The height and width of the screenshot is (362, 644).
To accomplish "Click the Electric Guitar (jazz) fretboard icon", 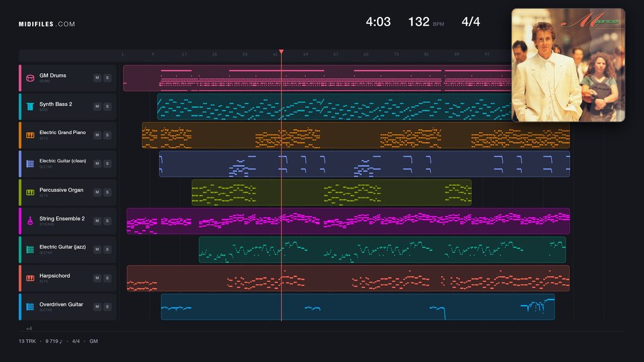I will pos(30,250).
